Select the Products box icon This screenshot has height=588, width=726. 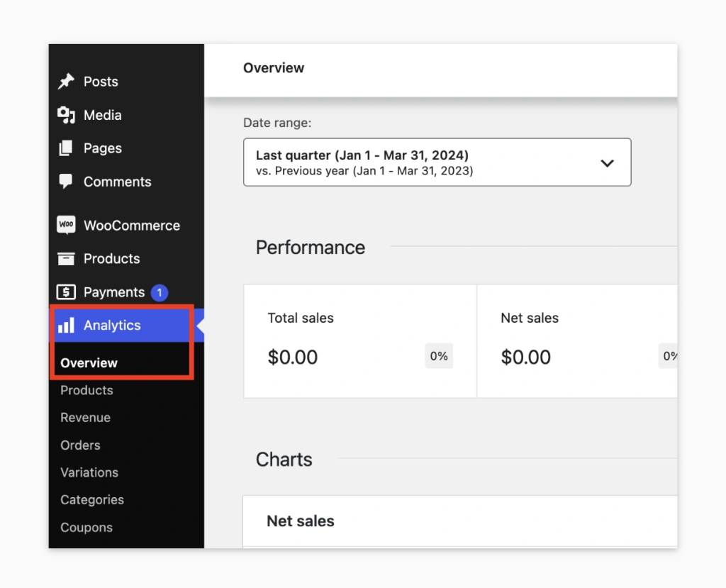67,258
